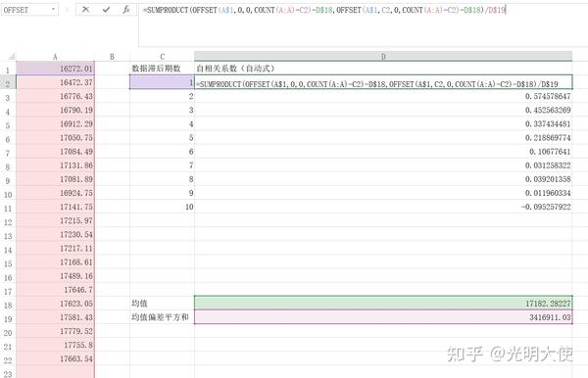This screenshot has width=588, height=378.
Task: Click cell with value 17581.43
Action: 56,317
